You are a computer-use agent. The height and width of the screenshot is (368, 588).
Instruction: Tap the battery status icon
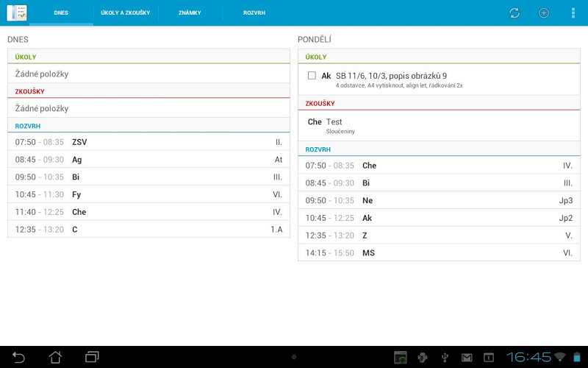point(576,357)
